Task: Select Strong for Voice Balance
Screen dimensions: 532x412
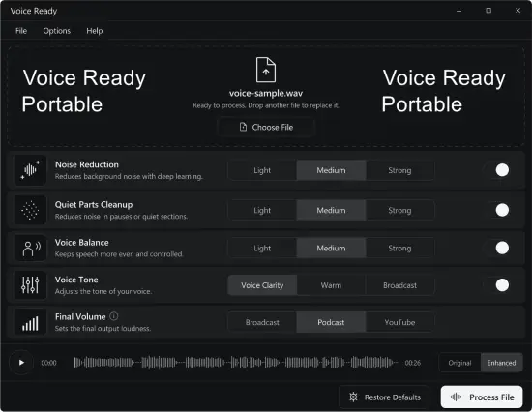Action: pyautogui.click(x=399, y=249)
